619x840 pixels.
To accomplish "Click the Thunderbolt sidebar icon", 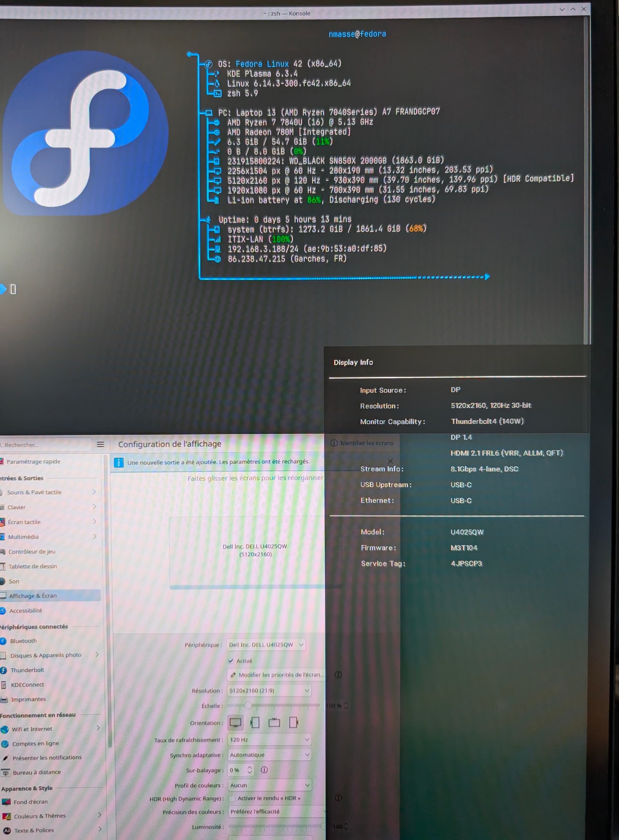I will coord(4,670).
